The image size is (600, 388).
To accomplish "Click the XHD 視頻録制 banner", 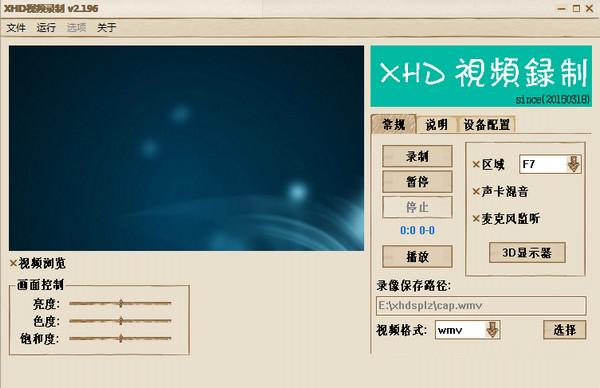I will [x=481, y=76].
